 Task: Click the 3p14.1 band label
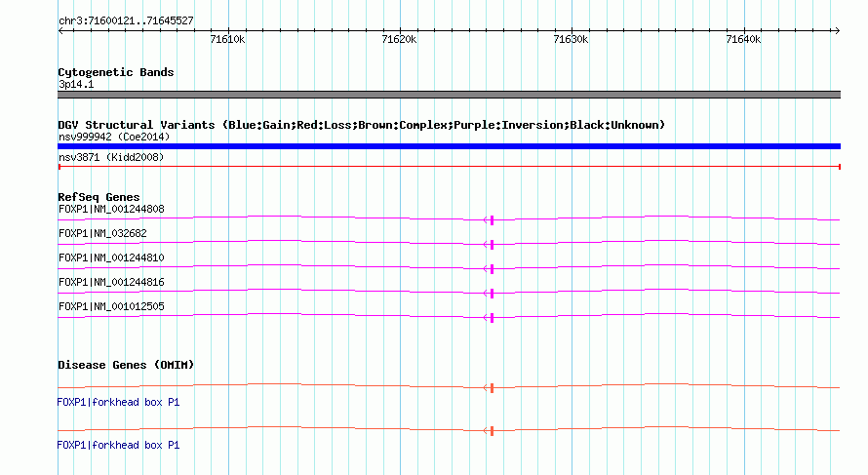tap(76, 84)
